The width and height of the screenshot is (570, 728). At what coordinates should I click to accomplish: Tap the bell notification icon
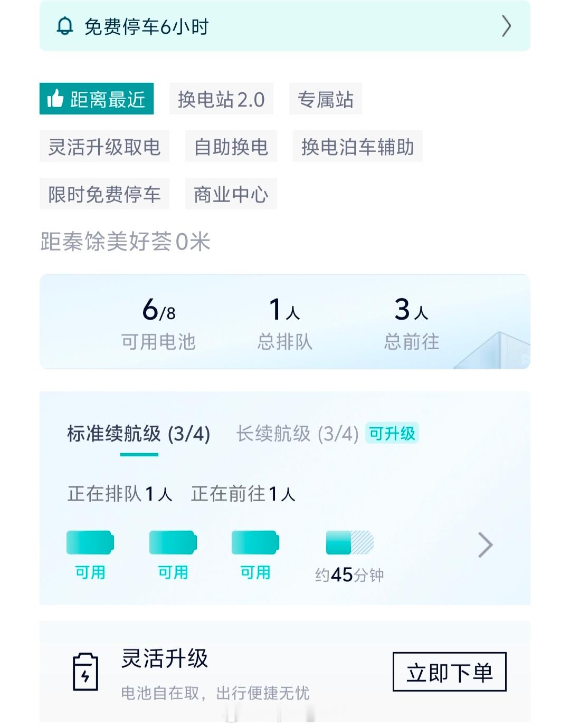(x=65, y=26)
